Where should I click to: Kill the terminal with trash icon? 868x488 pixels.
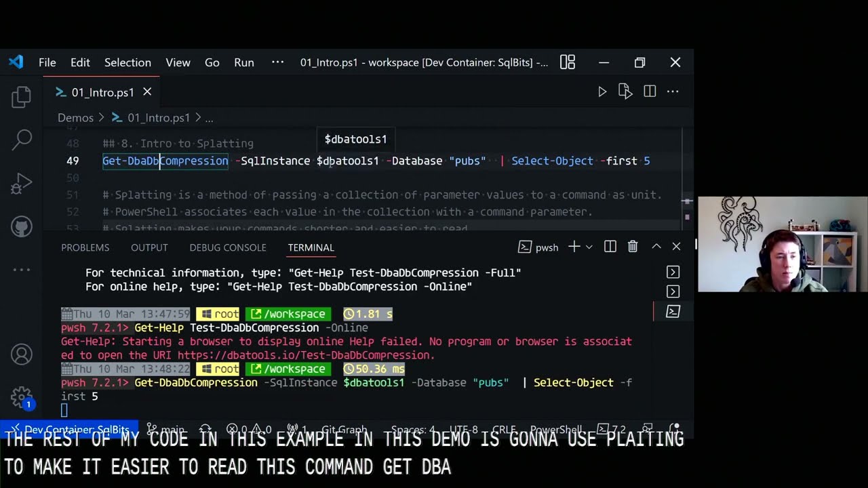click(x=633, y=247)
